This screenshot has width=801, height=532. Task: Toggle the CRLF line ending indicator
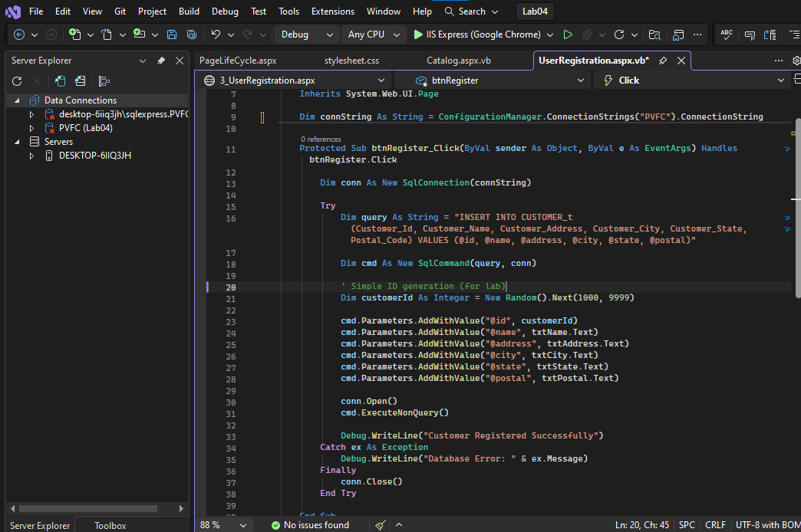click(x=715, y=525)
